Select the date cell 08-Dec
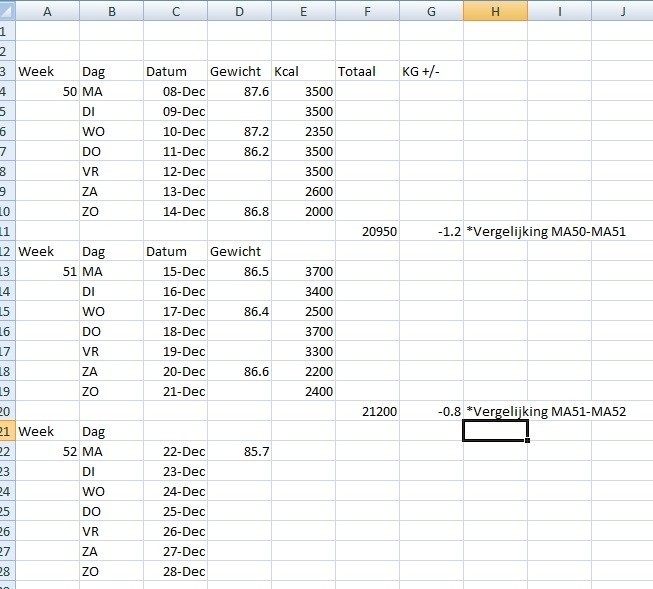Screen dimensions: 653x589 click(175, 91)
